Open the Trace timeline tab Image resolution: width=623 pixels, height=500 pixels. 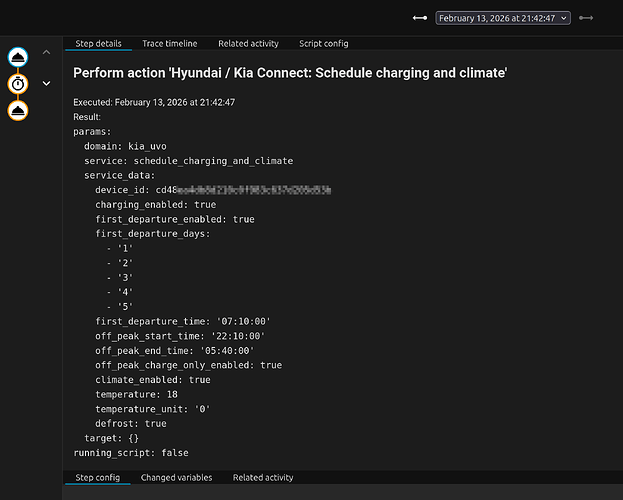(169, 44)
